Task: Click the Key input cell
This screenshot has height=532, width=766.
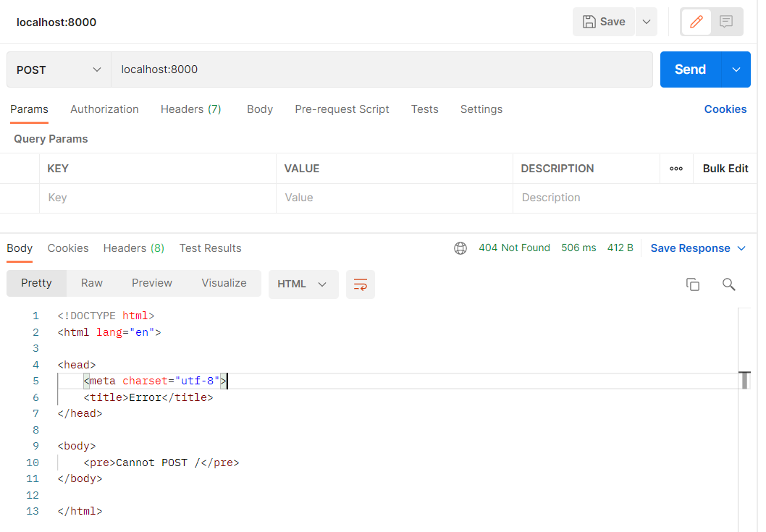Action: (x=158, y=198)
